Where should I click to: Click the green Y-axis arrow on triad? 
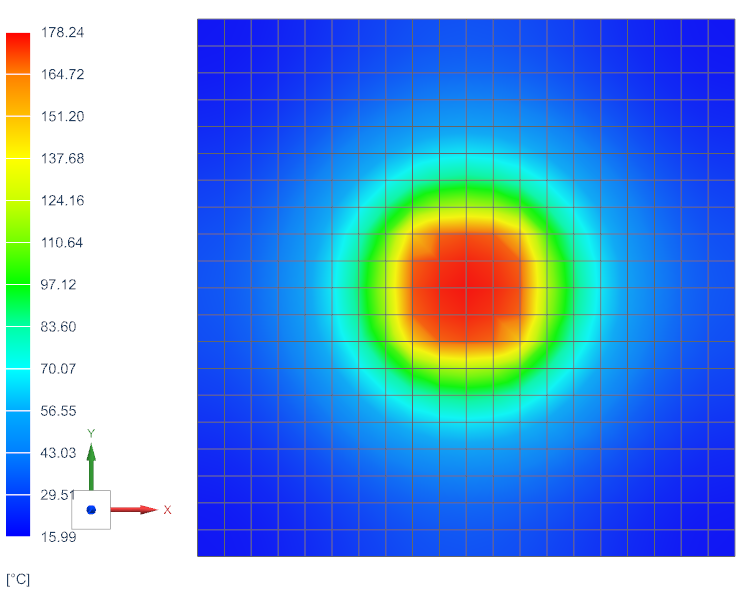[91, 462]
